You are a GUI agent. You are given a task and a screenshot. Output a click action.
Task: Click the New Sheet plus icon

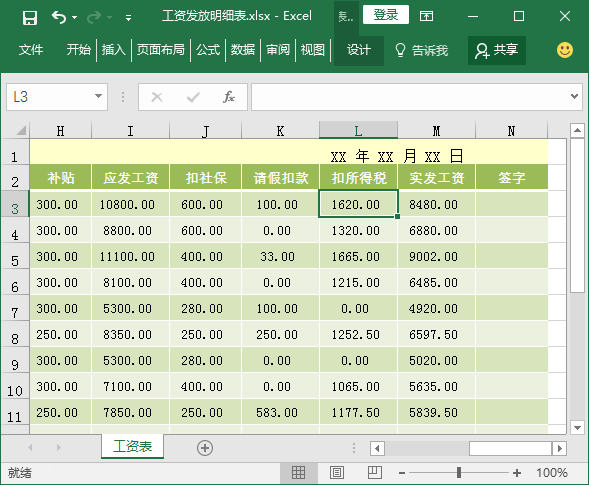pos(205,448)
